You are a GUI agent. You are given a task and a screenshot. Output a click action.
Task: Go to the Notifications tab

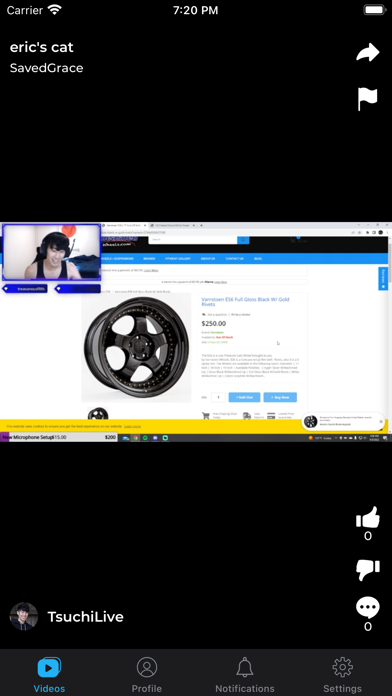click(245, 675)
